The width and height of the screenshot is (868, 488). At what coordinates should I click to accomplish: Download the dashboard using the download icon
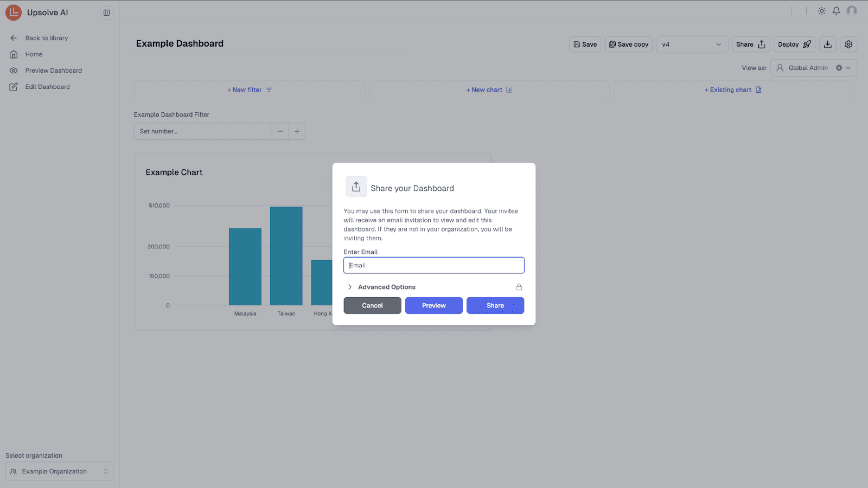pos(827,44)
